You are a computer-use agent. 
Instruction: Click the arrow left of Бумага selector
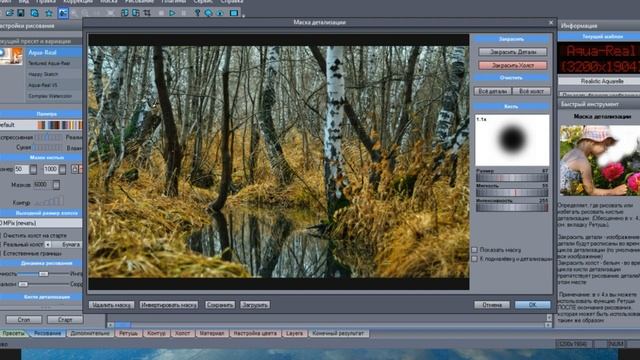point(48,244)
